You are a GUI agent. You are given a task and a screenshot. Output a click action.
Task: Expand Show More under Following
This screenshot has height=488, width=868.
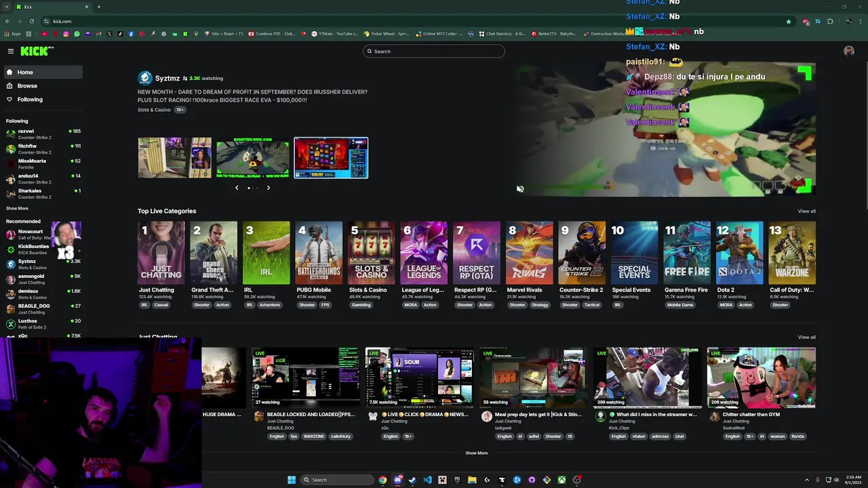17,208
